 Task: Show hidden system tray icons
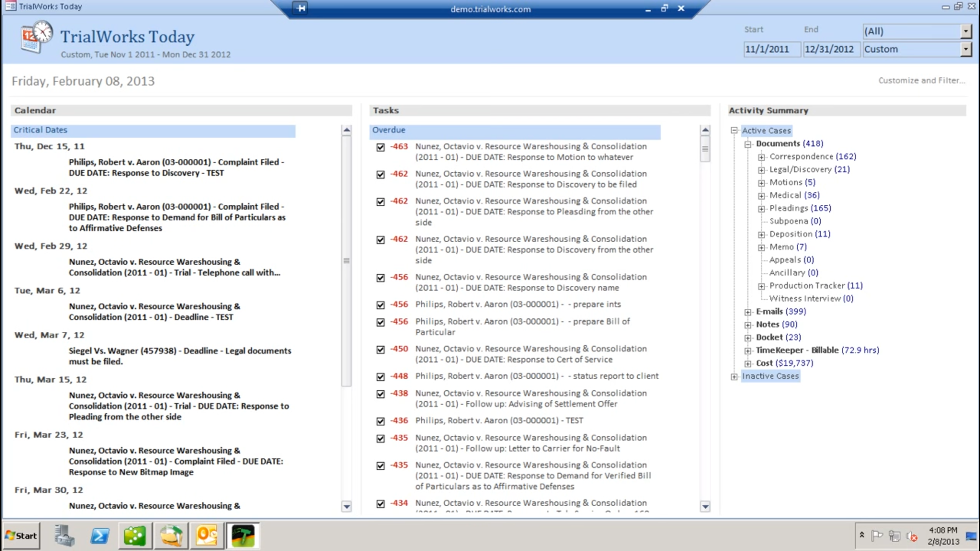click(x=862, y=535)
